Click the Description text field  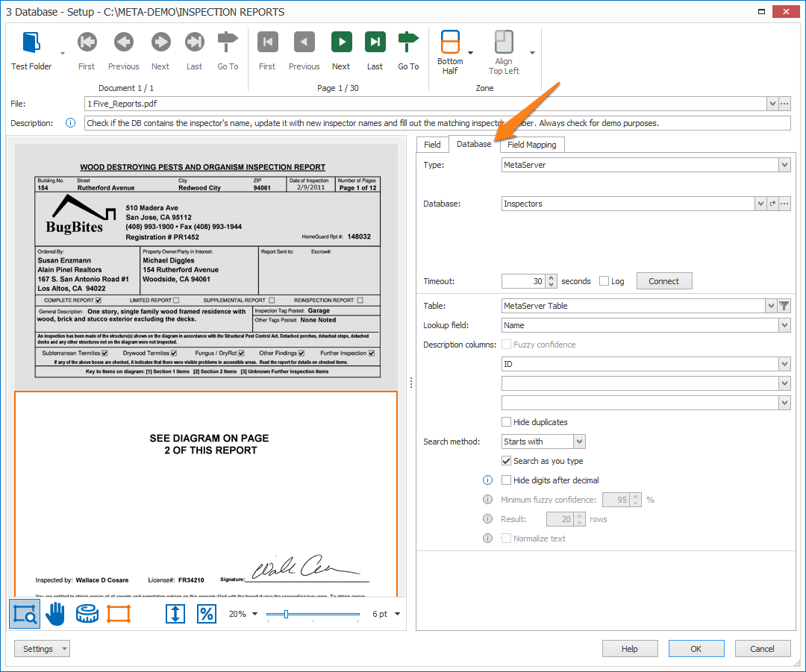click(437, 123)
